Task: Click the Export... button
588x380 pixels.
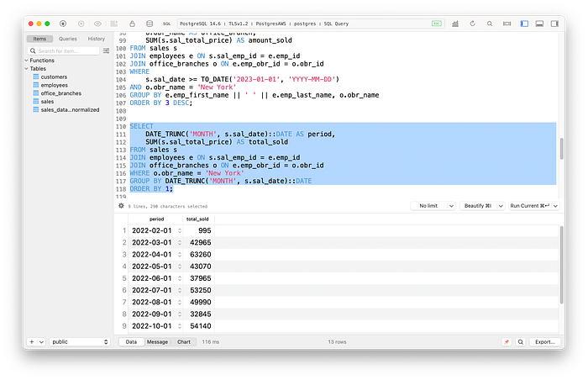Action: [x=545, y=341]
